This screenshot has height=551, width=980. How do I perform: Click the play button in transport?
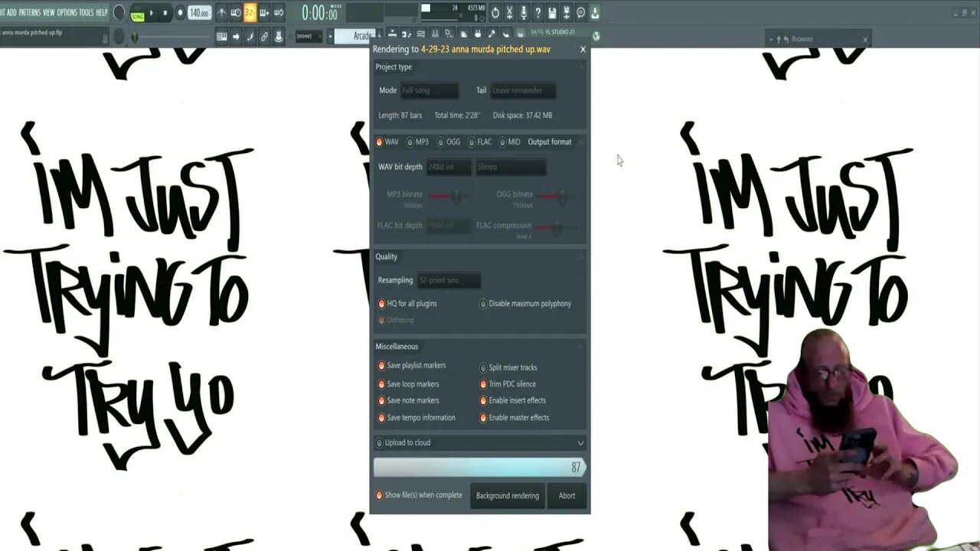[152, 13]
